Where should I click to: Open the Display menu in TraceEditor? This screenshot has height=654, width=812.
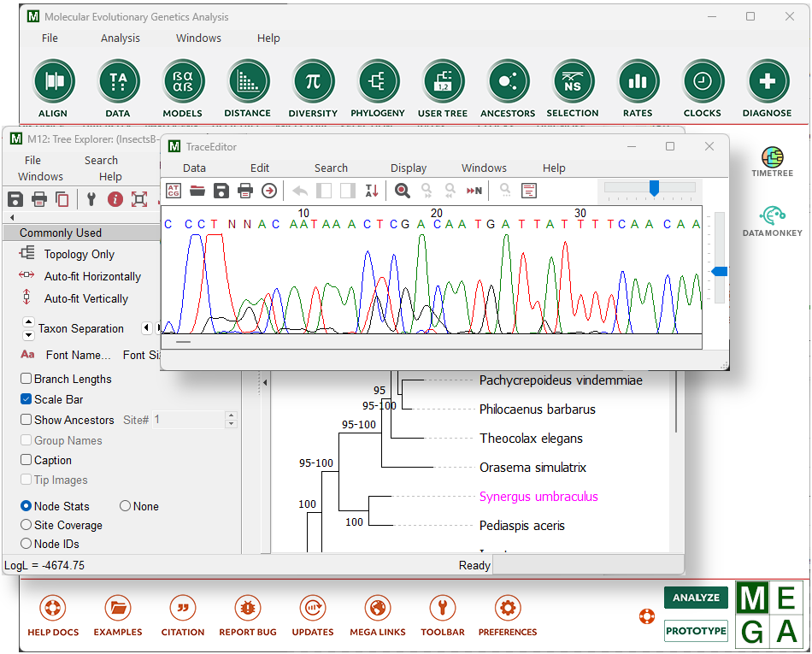[x=409, y=168]
